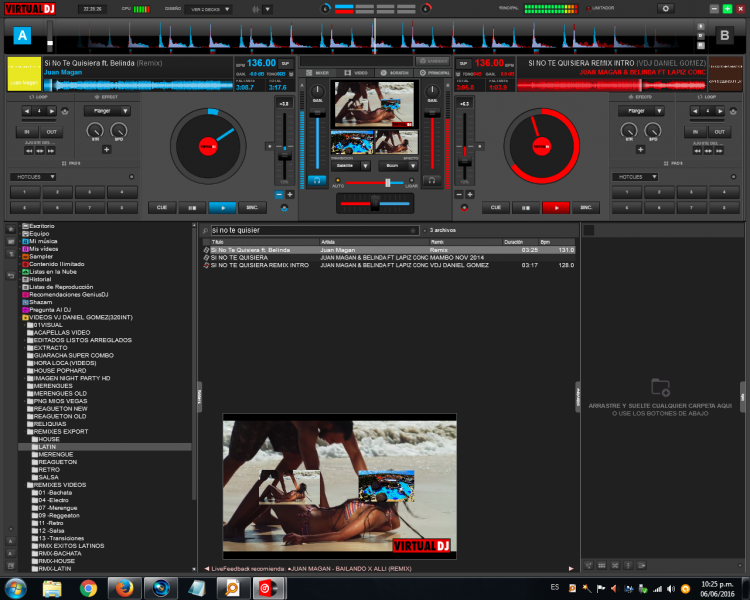The height and width of the screenshot is (600, 750).
Task: Open deck B Flanger effect dropdown
Action: (x=641, y=111)
